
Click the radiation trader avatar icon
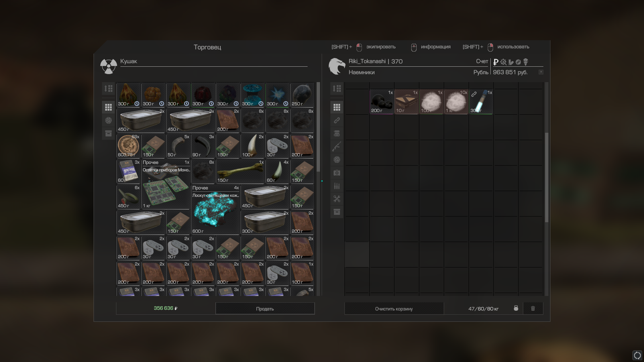(x=109, y=66)
